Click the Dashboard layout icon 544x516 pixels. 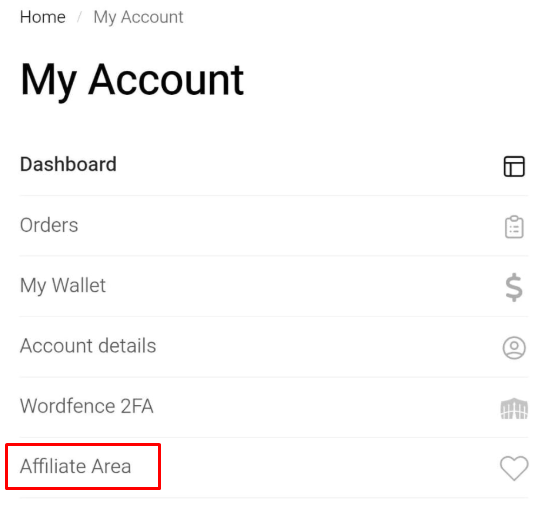click(x=514, y=166)
